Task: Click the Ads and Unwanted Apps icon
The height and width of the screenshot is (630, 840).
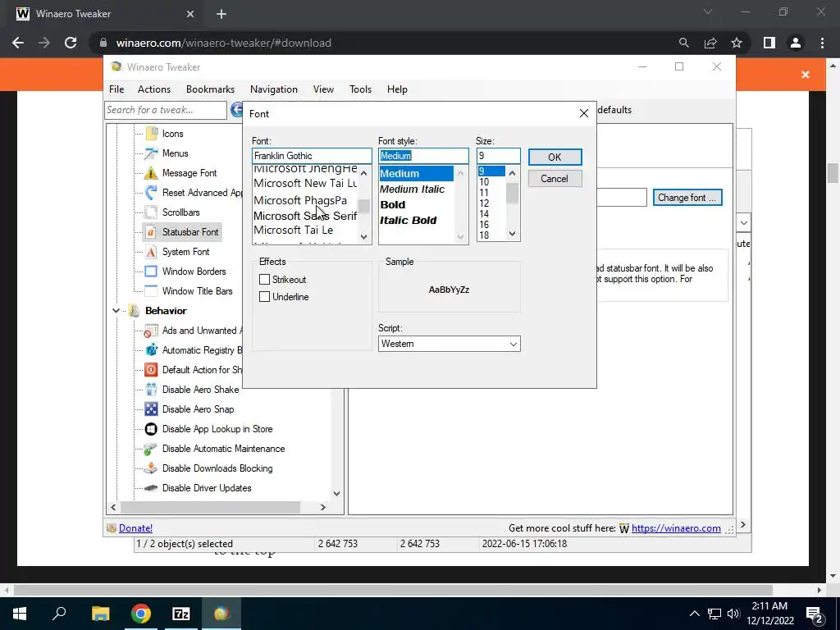Action: point(152,331)
